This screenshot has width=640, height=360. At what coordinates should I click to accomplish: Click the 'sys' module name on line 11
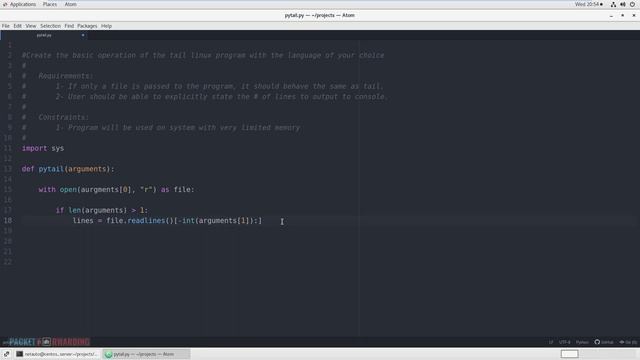tap(58, 148)
